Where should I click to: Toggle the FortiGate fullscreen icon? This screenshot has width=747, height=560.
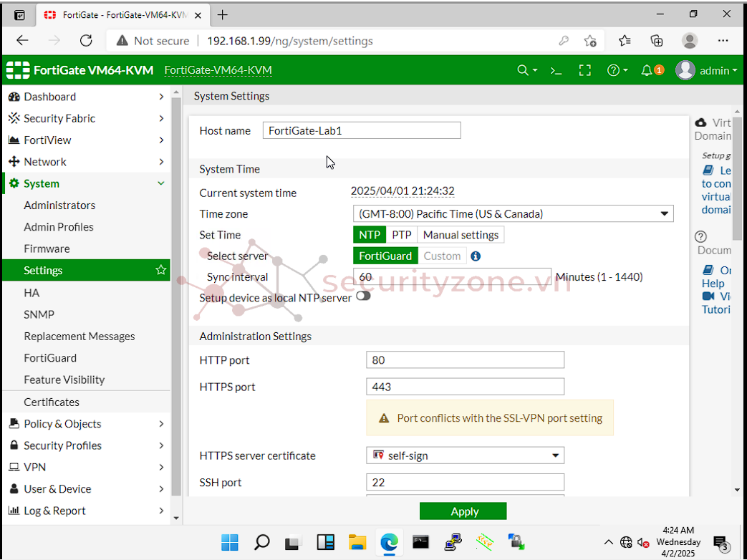tap(585, 70)
